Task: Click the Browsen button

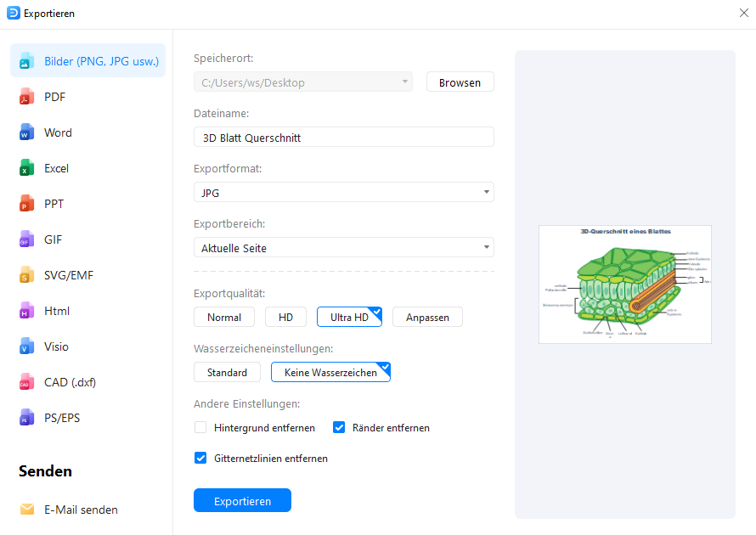Action: click(460, 82)
